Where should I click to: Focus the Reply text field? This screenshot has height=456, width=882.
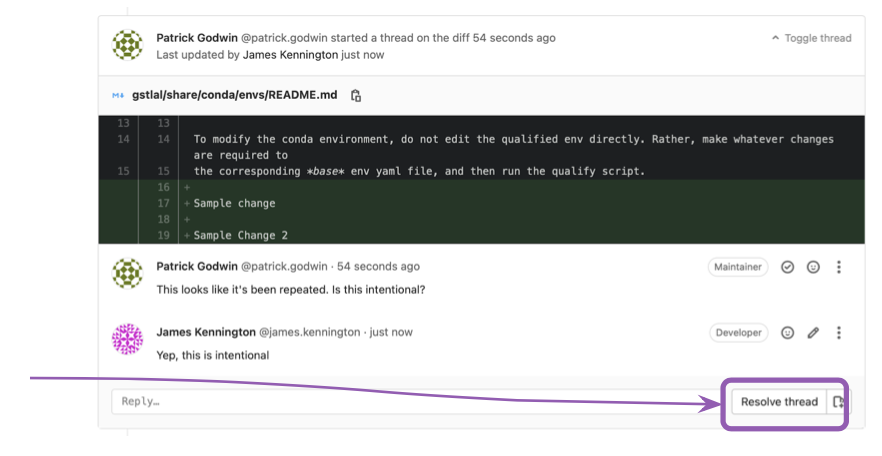[x=415, y=402]
